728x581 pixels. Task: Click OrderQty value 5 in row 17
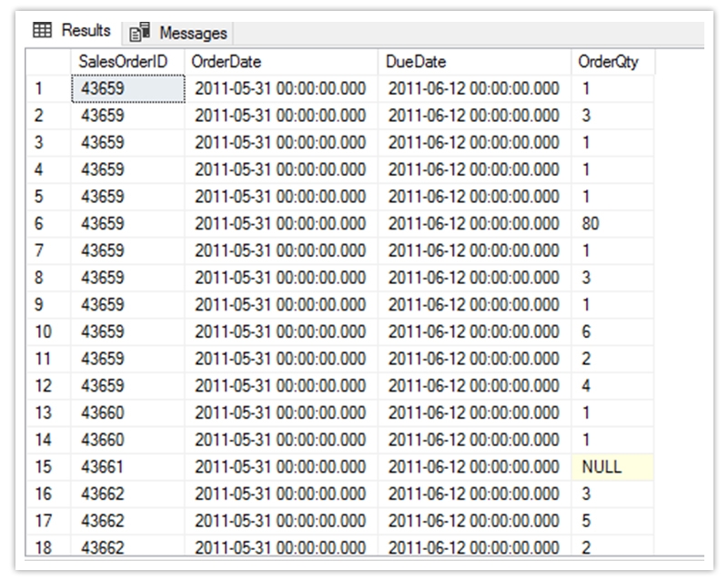[612, 521]
